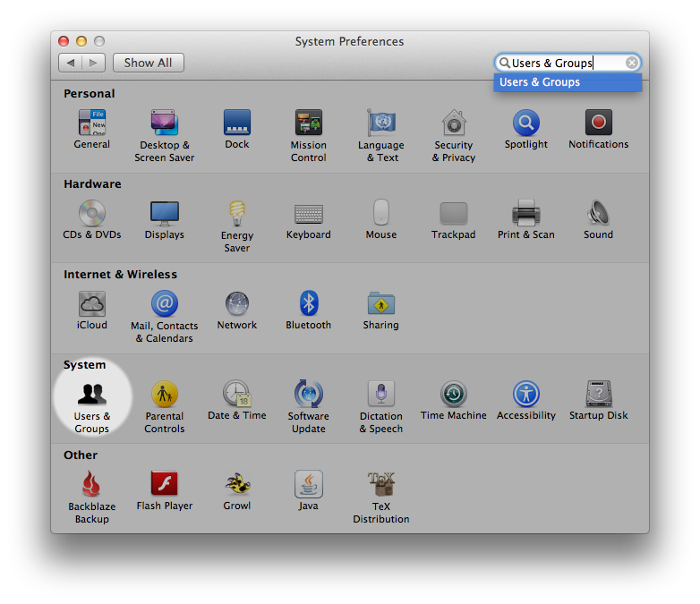Open Dictation & Speech settings
700x604 pixels.
[380, 395]
